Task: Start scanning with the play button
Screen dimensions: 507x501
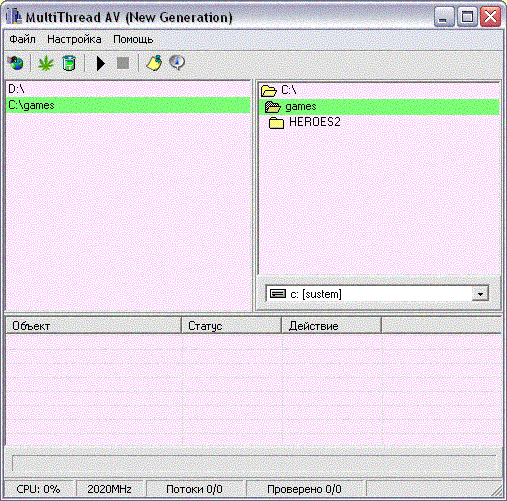Action: pos(100,63)
